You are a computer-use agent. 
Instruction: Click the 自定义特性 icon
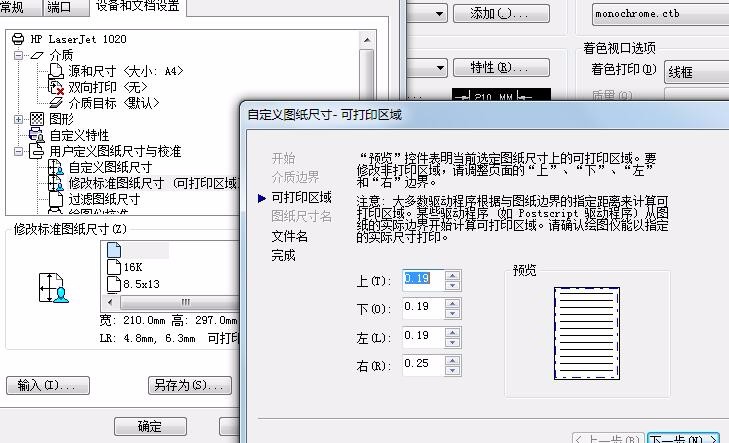[36, 135]
